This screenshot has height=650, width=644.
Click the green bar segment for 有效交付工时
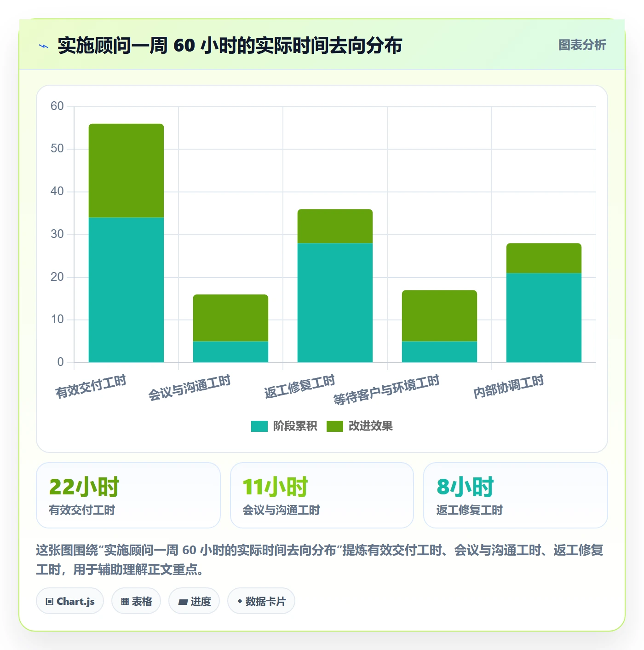(126, 171)
